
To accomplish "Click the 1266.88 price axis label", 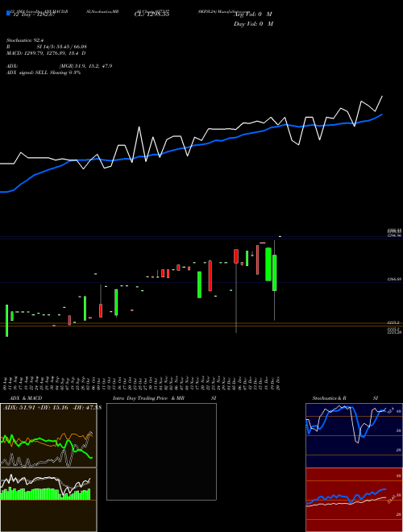I will [x=395, y=279].
